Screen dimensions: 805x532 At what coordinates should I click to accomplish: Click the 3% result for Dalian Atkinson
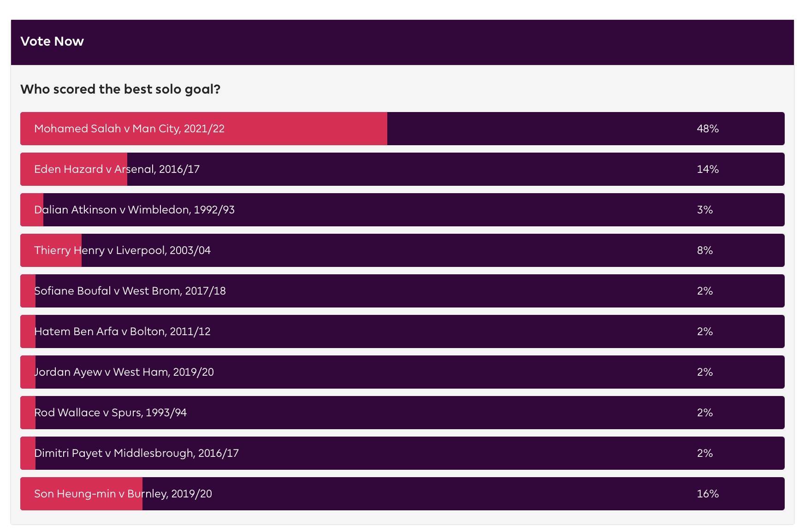(705, 210)
